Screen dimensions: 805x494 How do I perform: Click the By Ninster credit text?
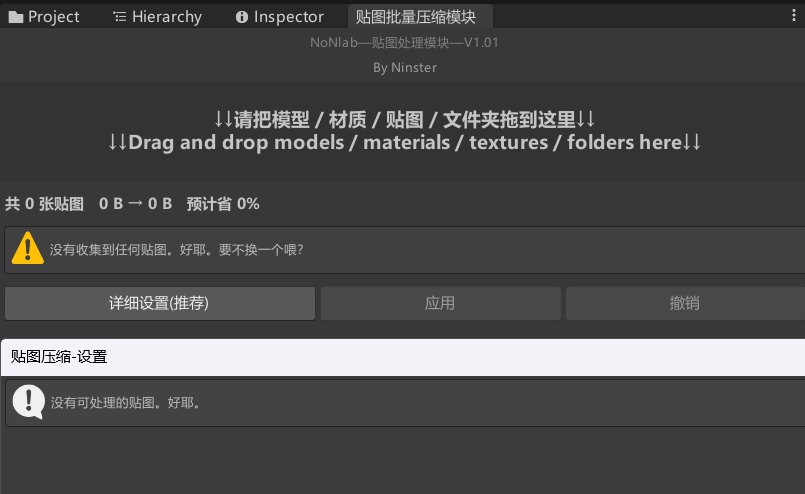[405, 68]
